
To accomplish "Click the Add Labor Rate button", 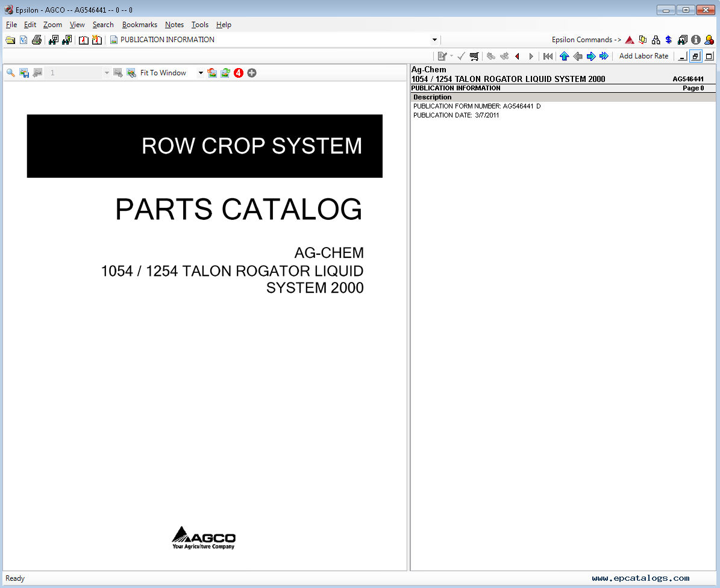I will click(x=643, y=55).
